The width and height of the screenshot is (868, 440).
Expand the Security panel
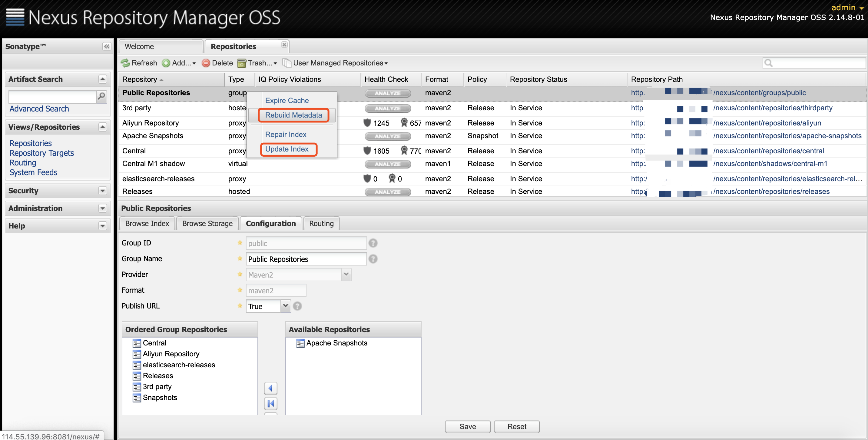point(102,191)
